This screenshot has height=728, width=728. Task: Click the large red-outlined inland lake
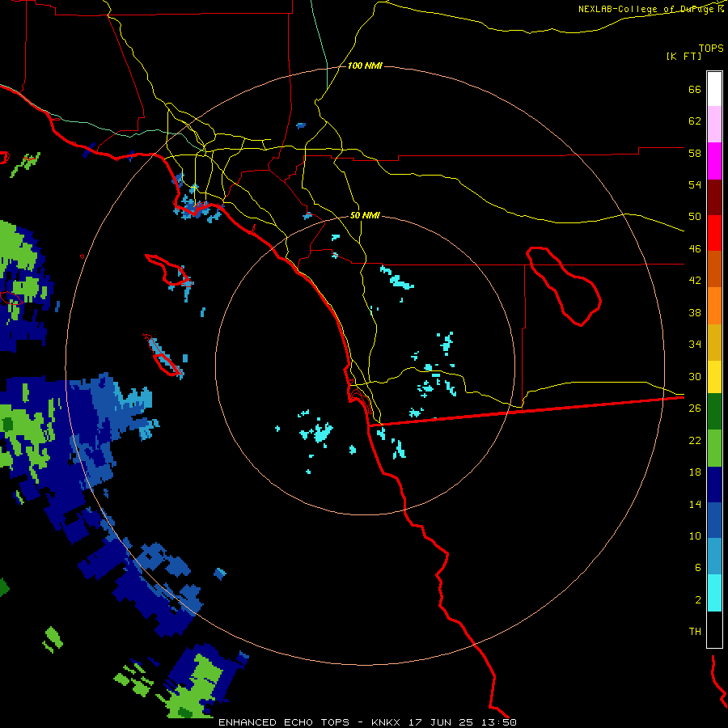[564, 286]
